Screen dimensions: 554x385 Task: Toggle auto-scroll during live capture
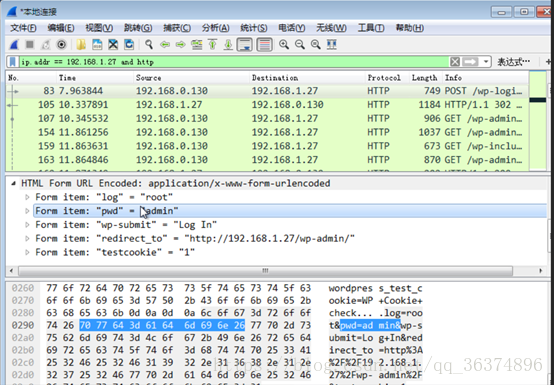point(244,45)
